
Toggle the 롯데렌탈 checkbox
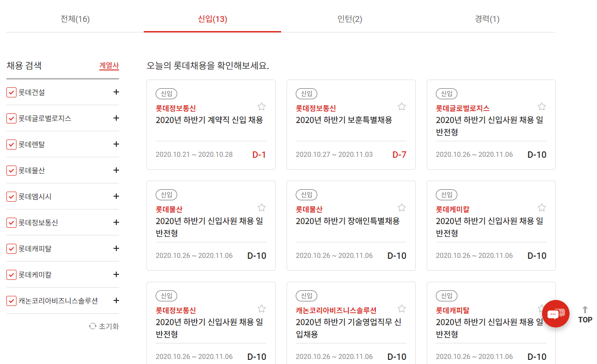tap(11, 145)
